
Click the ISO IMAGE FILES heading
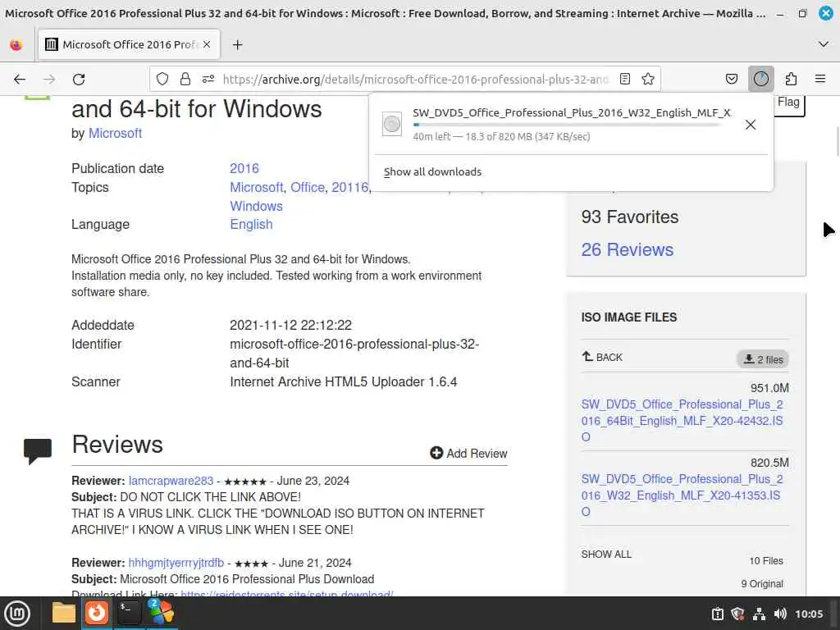[629, 317]
